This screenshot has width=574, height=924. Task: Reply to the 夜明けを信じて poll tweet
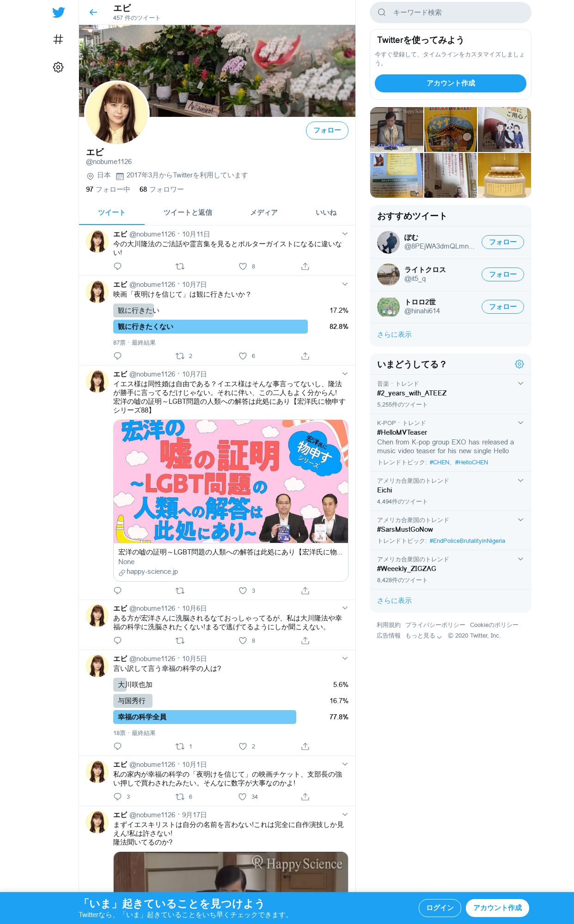[x=117, y=356]
